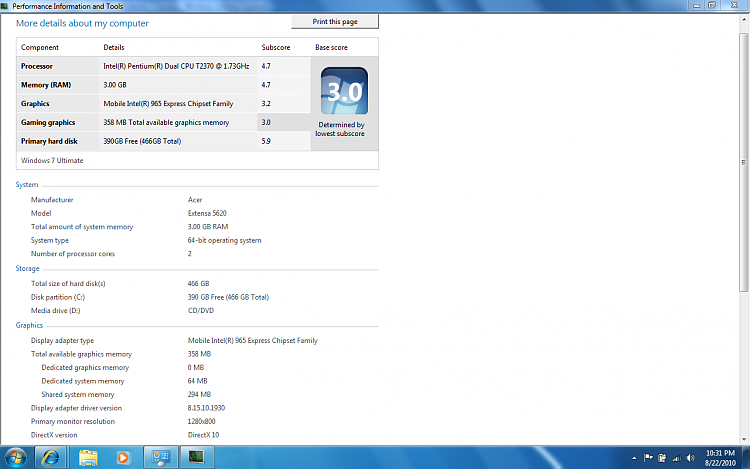Click the 1280x800 monitor resolution value
This screenshot has height=469, width=750.
tap(201, 421)
